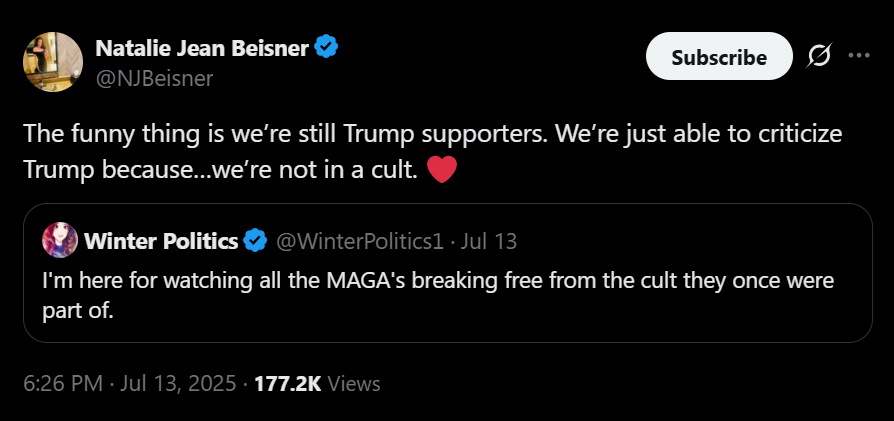Open the three-dot more options menu
The width and height of the screenshot is (894, 421).
859,55
